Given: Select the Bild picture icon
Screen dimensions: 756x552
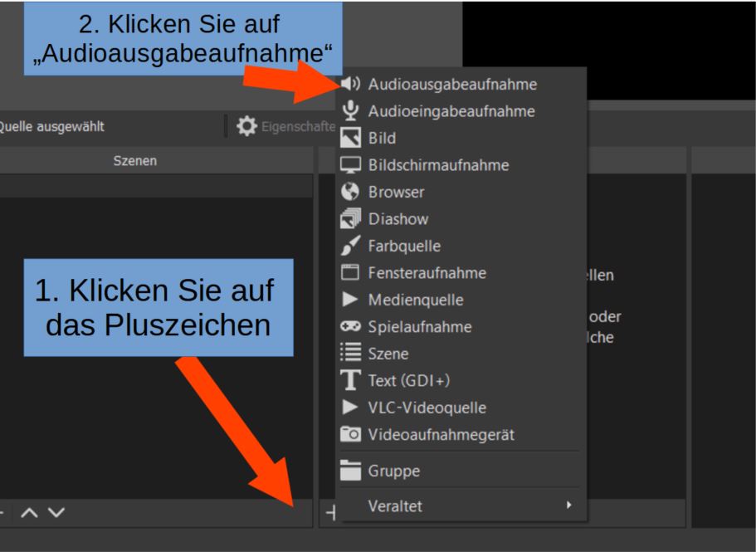Looking at the screenshot, I should (351, 139).
